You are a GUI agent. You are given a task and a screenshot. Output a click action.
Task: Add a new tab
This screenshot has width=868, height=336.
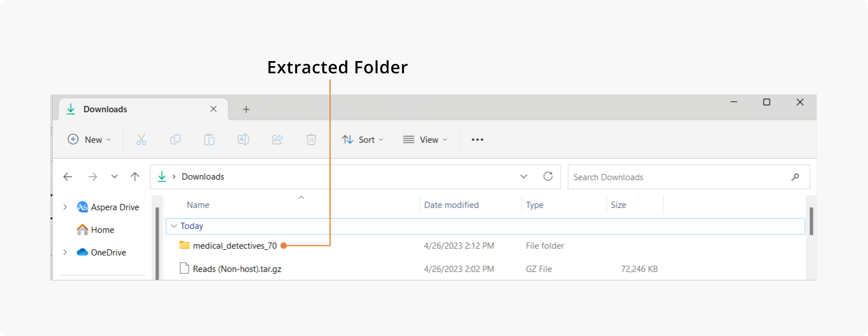point(246,109)
